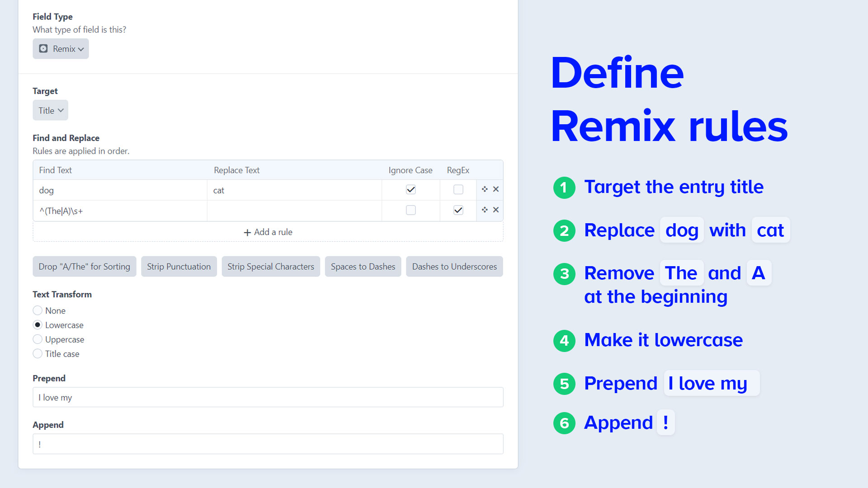868x488 pixels.
Task: Select None for text transform
Action: 38,310
